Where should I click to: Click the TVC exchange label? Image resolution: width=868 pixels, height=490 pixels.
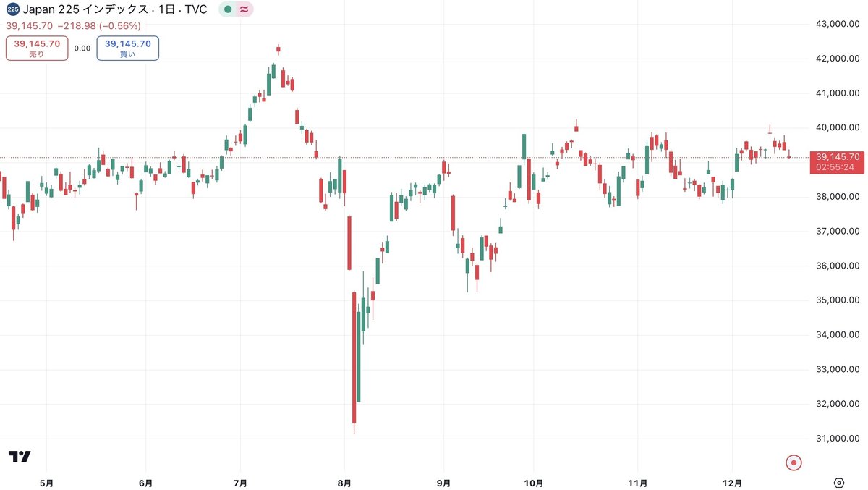click(196, 10)
